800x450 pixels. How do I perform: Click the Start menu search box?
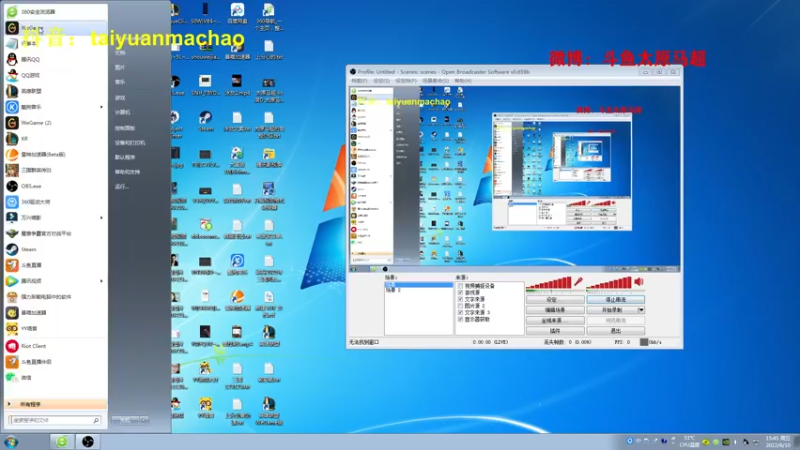pos(55,420)
